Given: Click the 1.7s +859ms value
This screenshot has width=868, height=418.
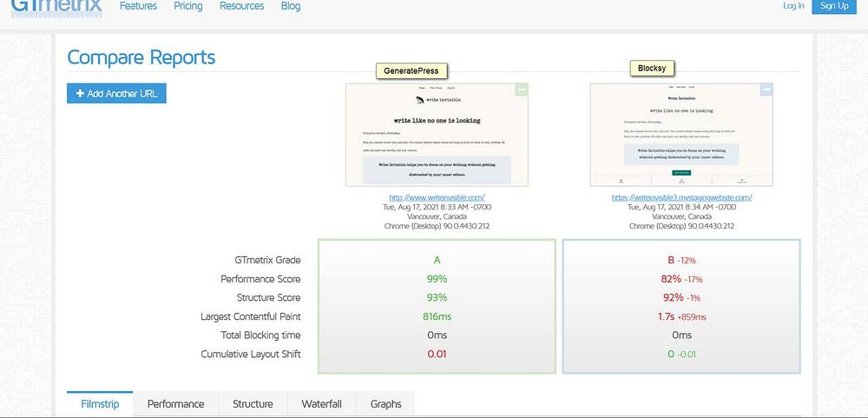Looking at the screenshot, I should [681, 317].
